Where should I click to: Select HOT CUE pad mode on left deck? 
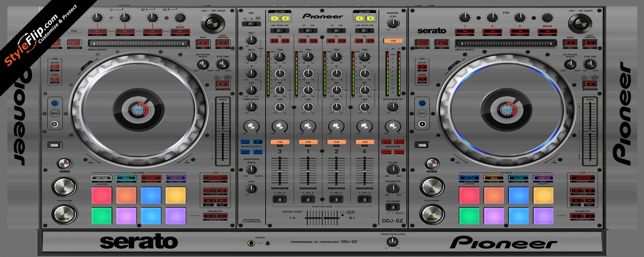tap(102, 178)
